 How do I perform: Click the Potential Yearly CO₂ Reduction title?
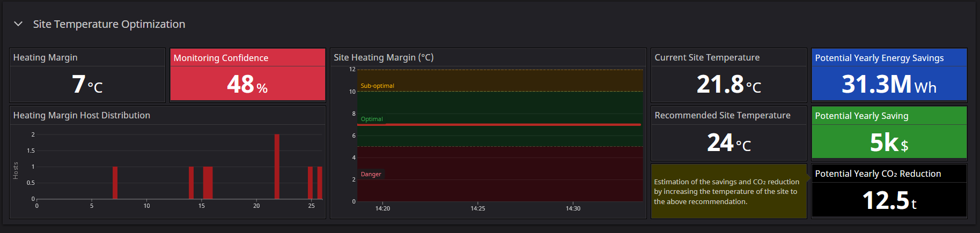tap(878, 174)
